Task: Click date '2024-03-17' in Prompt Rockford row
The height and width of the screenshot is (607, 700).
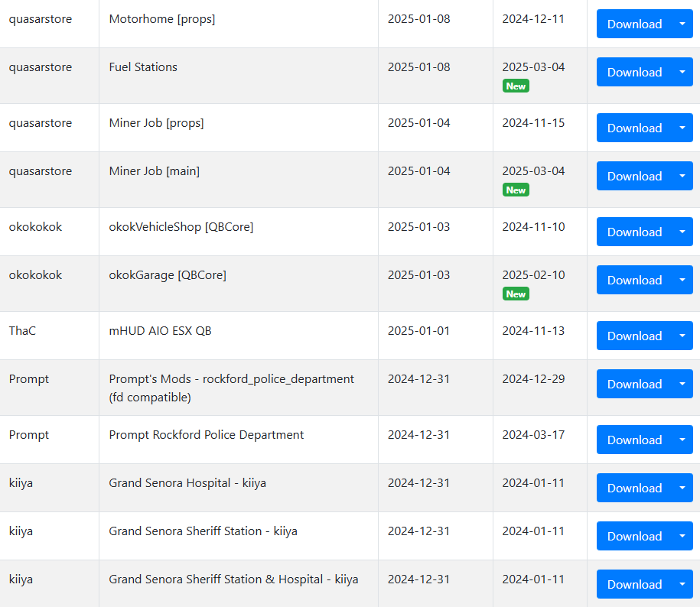Action: (x=533, y=434)
